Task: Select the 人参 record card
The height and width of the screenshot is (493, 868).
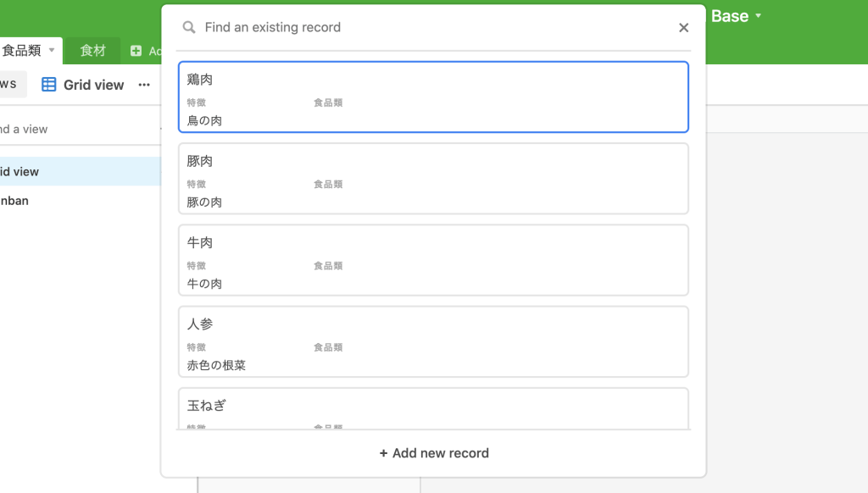Action: [x=433, y=341]
